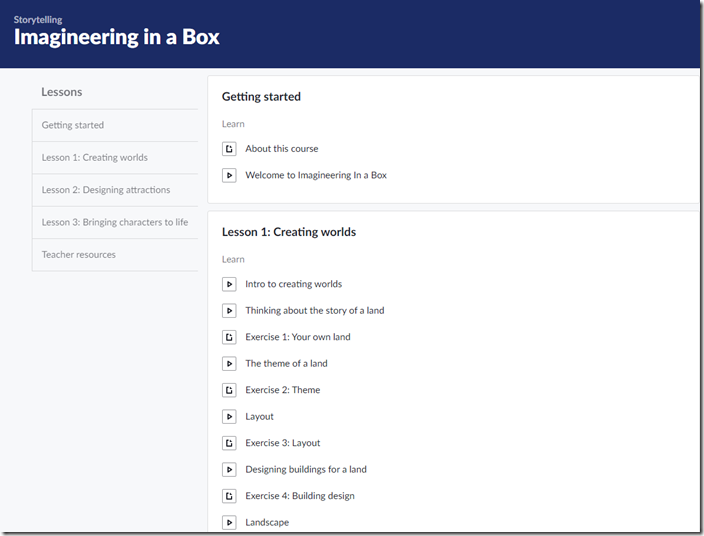The width and height of the screenshot is (704, 536).
Task: Click the play icon for Thinking about the story of a land
Action: pos(229,311)
